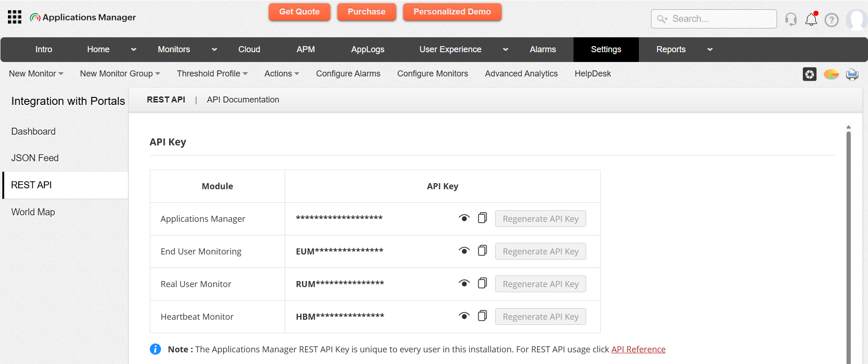Copy the Real User Monitor API key
The height and width of the screenshot is (364, 868).
click(x=483, y=283)
